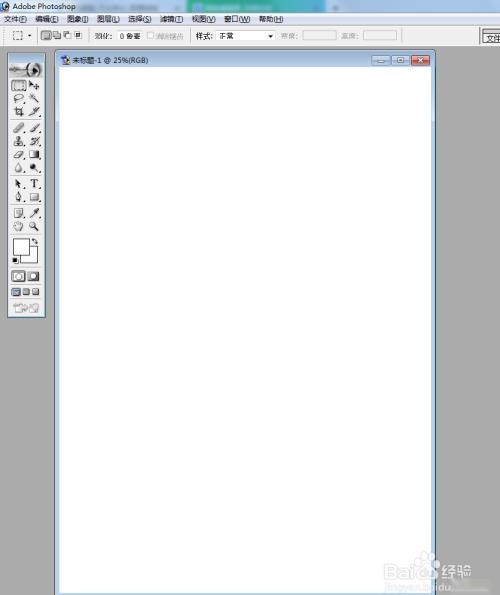500x595 pixels.
Task: Open the 视图(V) menu
Action: pos(204,19)
